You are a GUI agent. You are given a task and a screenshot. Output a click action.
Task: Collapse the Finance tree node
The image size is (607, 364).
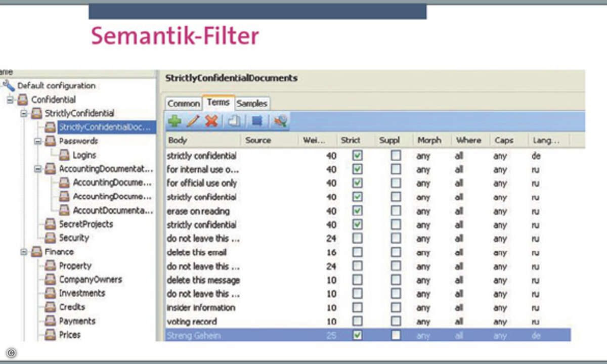click(24, 252)
